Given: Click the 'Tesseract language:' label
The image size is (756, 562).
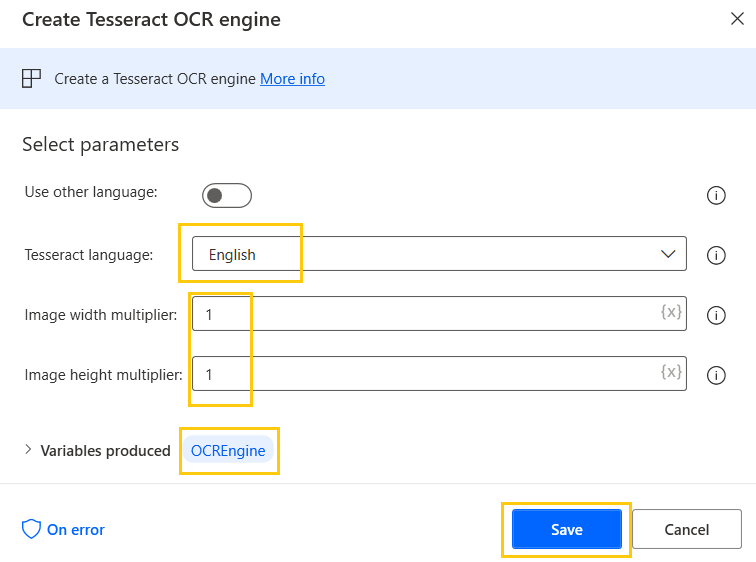Looking at the screenshot, I should (x=89, y=254).
